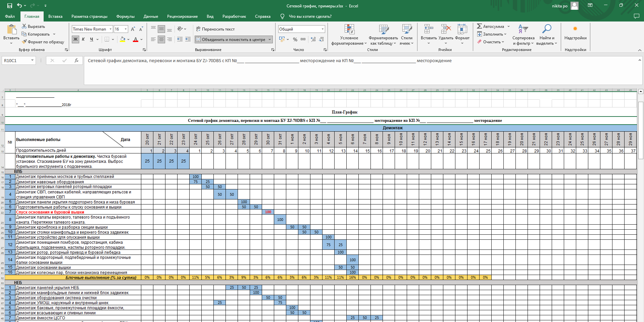
Task: Open Формат cells menu
Action: pos(462,34)
